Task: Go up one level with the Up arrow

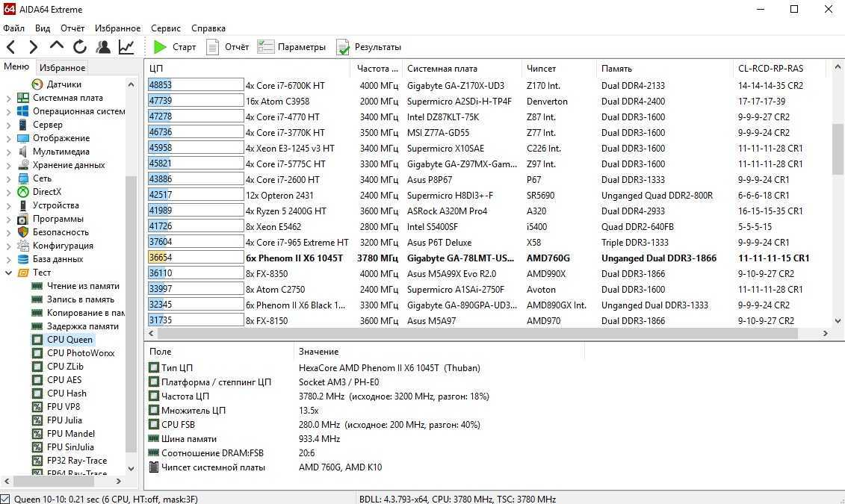Action: click(x=56, y=46)
